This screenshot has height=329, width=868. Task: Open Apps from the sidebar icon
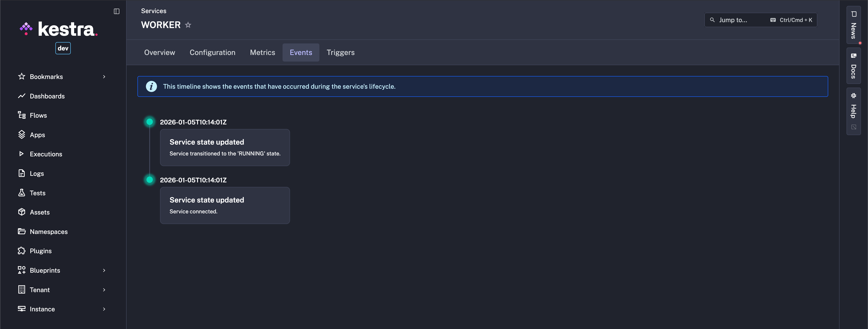click(21, 135)
